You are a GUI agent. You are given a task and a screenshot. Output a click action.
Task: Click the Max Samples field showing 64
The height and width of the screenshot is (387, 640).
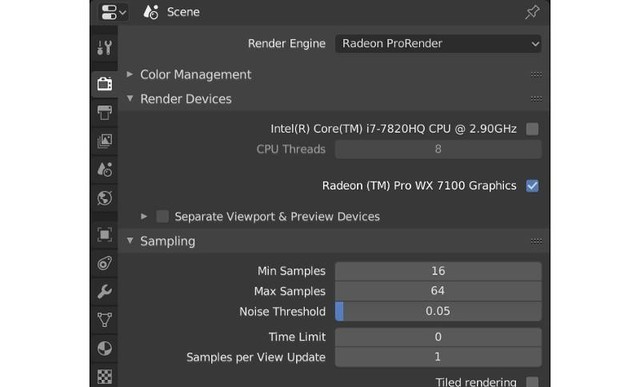click(x=438, y=291)
